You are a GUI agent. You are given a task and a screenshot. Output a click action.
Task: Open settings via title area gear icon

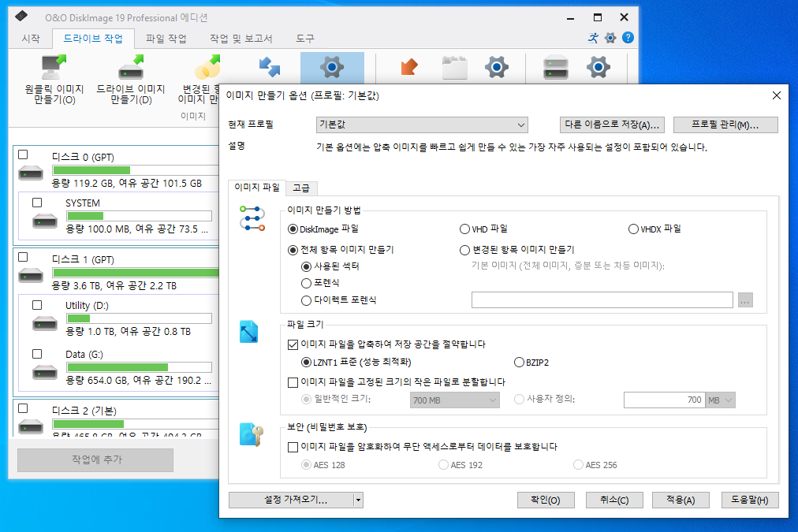tap(610, 38)
